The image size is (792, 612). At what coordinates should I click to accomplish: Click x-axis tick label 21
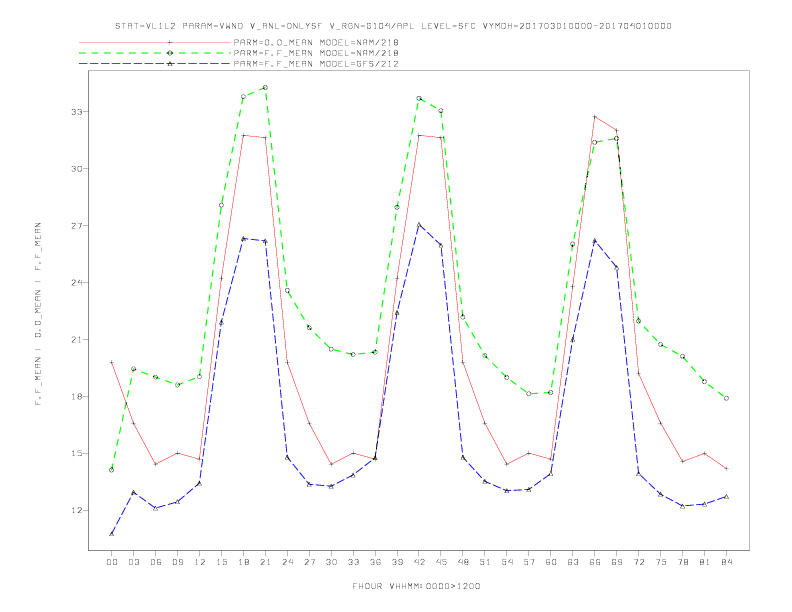[x=266, y=562]
